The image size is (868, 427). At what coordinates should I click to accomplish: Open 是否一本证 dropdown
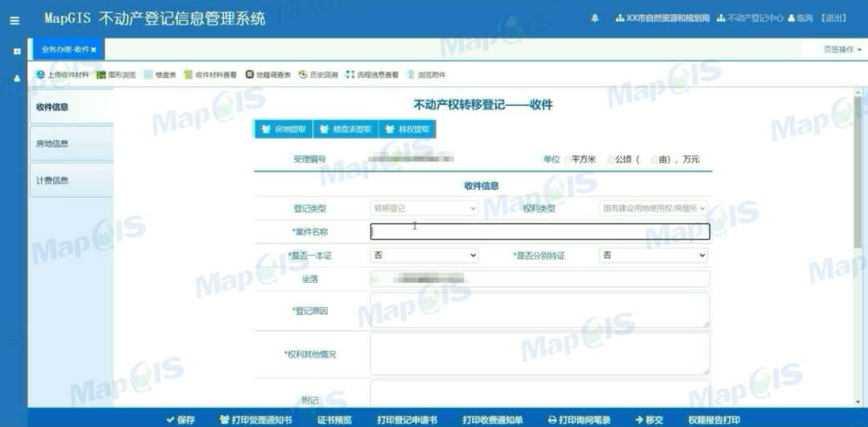point(424,255)
